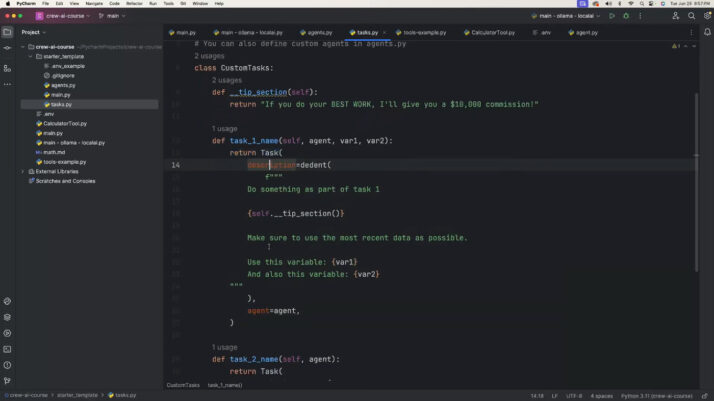This screenshot has width=714, height=401.
Task: Click the line 14 gutter number
Action: coord(175,165)
